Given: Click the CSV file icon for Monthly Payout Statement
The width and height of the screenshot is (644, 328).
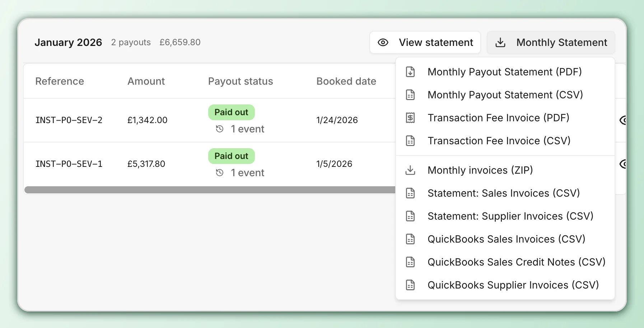Looking at the screenshot, I should pos(410,95).
